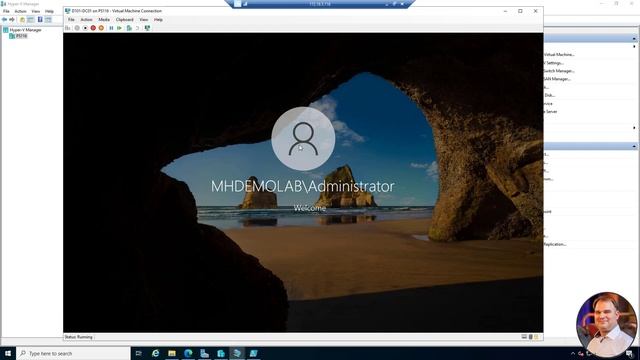The height and width of the screenshot is (360, 640).
Task: Open the Action menu in Hyper-V Manager
Action: [20, 11]
